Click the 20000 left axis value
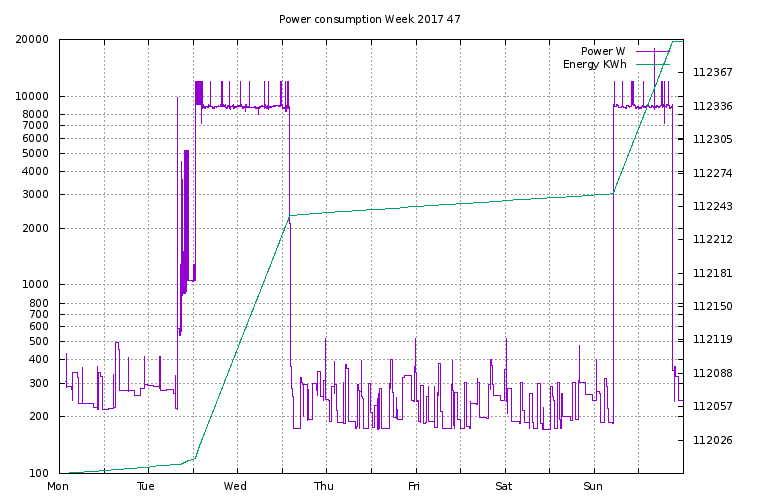 pyautogui.click(x=32, y=39)
